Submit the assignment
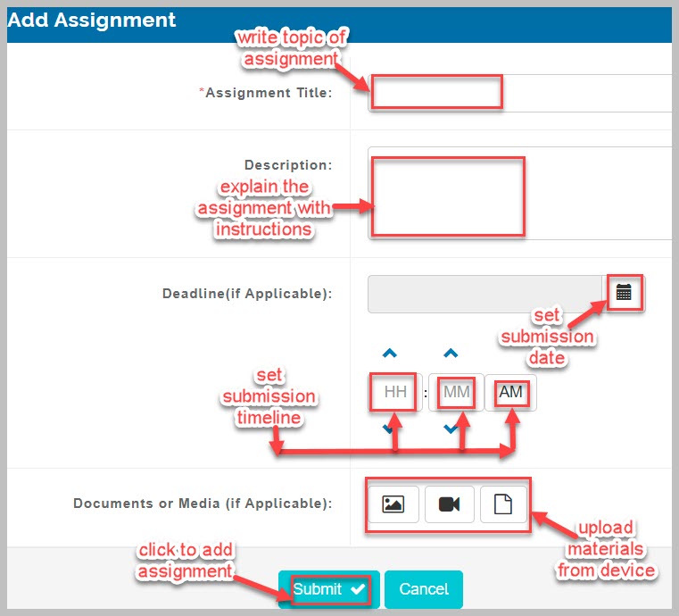The image size is (679, 616). tap(329, 589)
